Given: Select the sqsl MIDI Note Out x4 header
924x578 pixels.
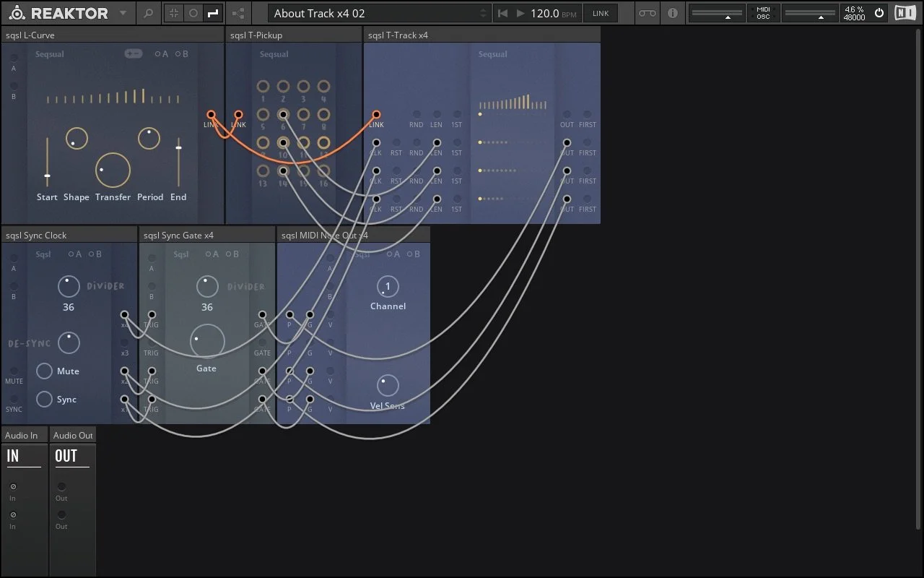Looking at the screenshot, I should click(354, 235).
